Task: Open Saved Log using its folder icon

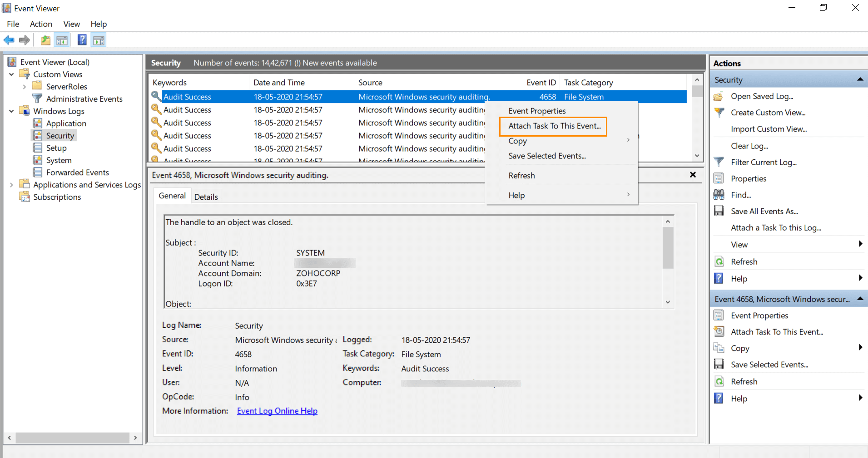Action: (719, 96)
